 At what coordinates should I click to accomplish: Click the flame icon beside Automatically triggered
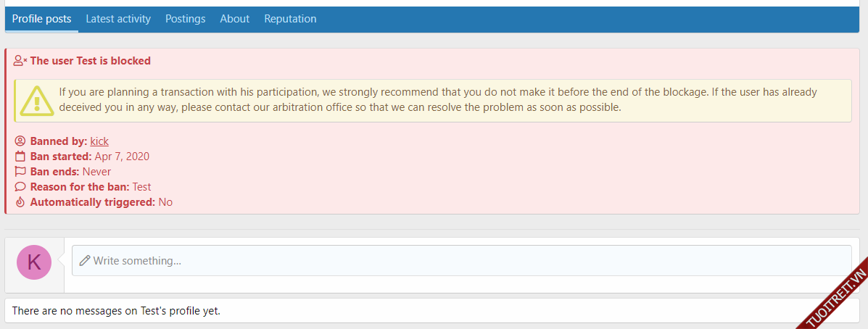click(x=20, y=202)
